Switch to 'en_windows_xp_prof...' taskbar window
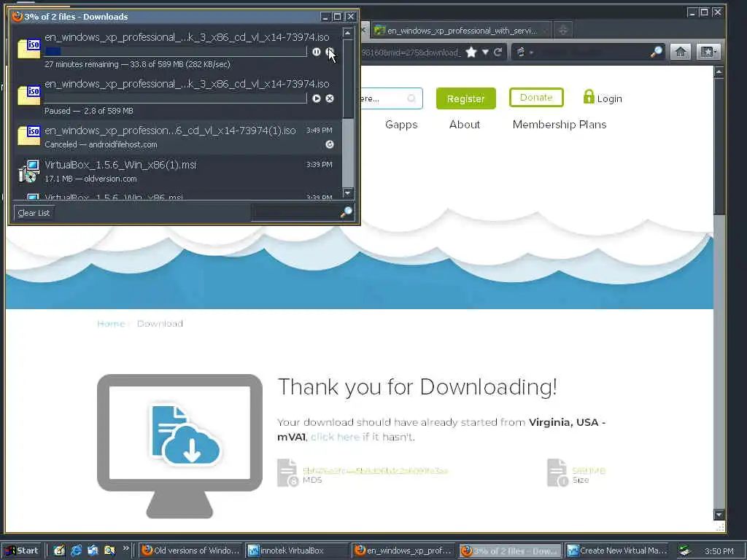Screen dimensions: 747x560 point(404,551)
